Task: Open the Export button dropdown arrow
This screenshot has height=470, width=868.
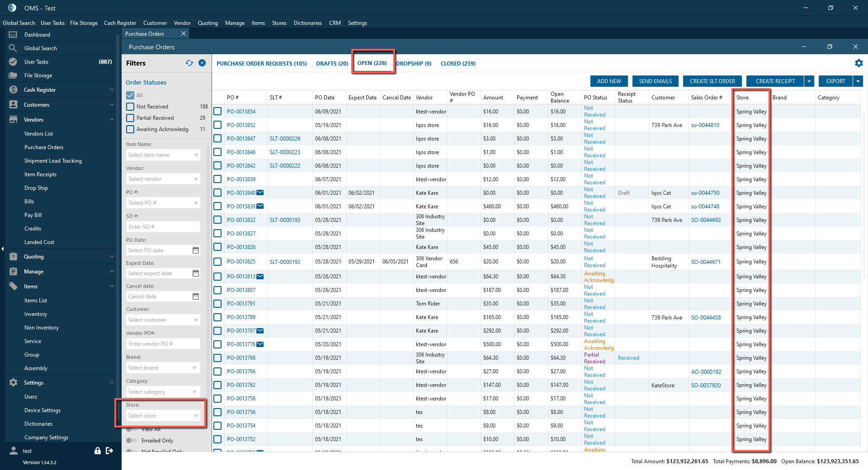Action: pos(858,81)
